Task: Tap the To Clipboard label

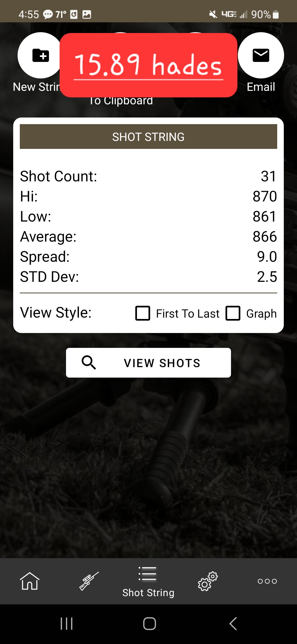Action: [x=121, y=101]
